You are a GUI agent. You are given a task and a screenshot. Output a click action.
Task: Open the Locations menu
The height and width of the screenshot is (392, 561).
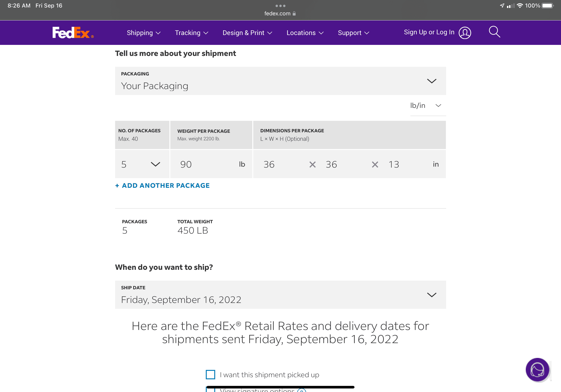click(305, 33)
